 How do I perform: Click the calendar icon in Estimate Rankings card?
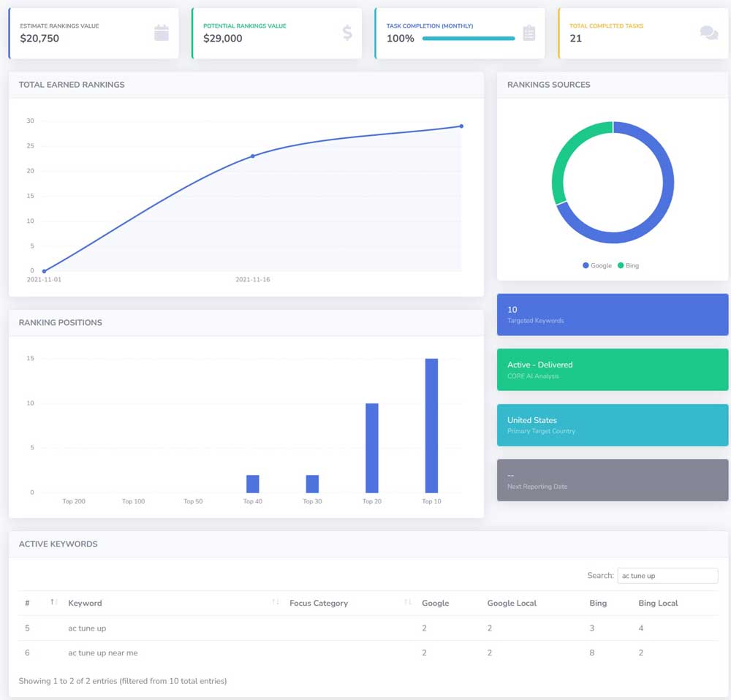tap(162, 33)
